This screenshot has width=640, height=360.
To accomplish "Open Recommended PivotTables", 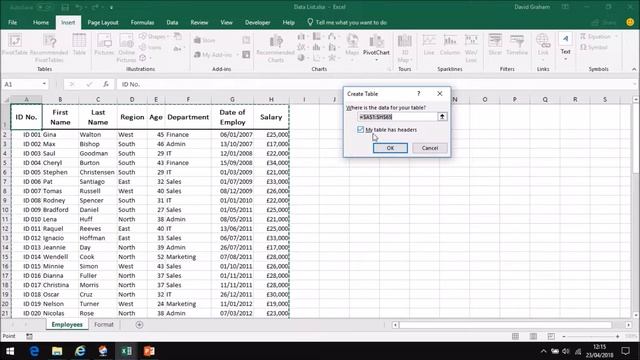I will coord(49,48).
